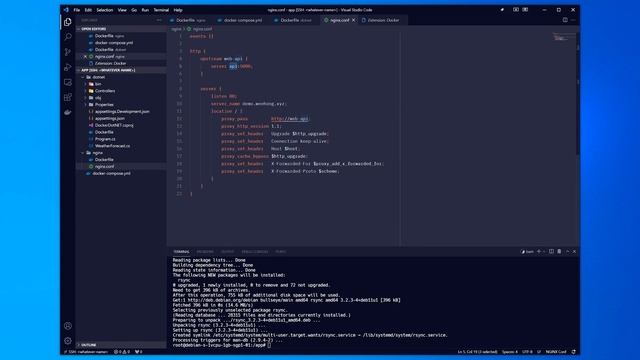Click forwarded ports indicator in status bar
The width and height of the screenshot is (640, 360).
[x=139, y=352]
